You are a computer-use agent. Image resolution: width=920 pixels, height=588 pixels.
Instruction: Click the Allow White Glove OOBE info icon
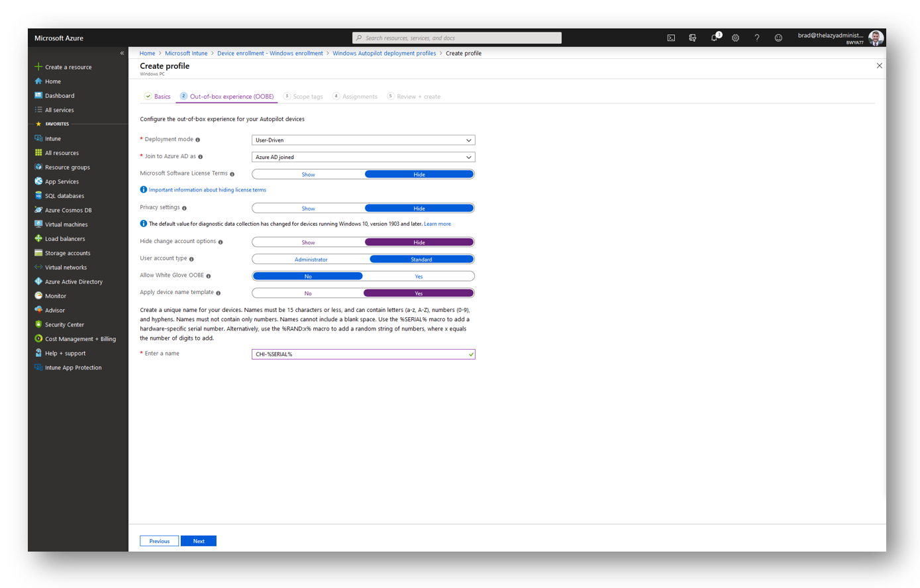(x=208, y=276)
